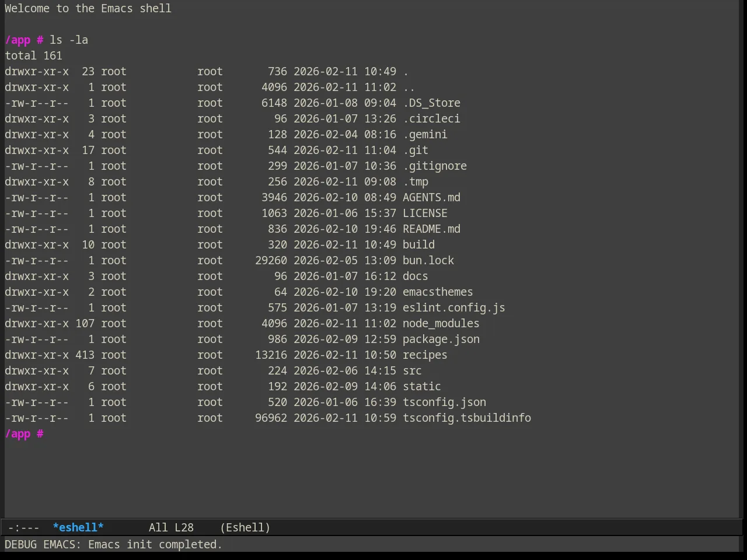
Task: Select the .gemini directory name
Action: point(425,134)
